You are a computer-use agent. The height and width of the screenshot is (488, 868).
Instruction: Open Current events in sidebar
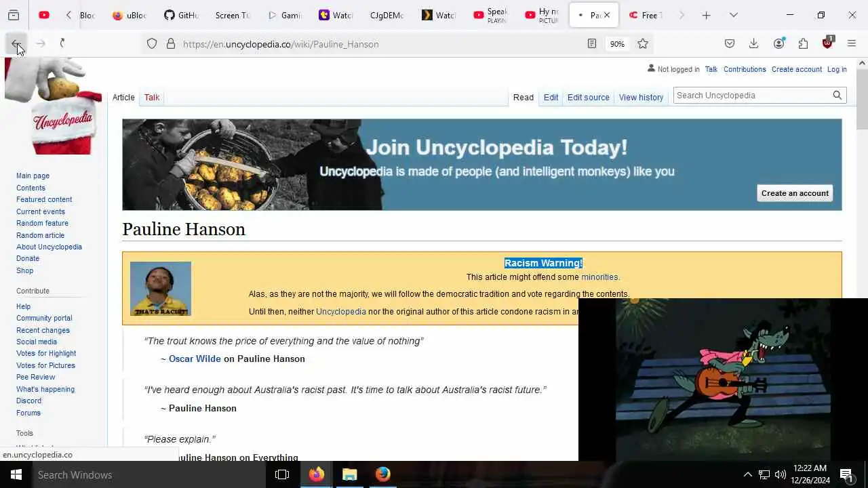(x=41, y=211)
